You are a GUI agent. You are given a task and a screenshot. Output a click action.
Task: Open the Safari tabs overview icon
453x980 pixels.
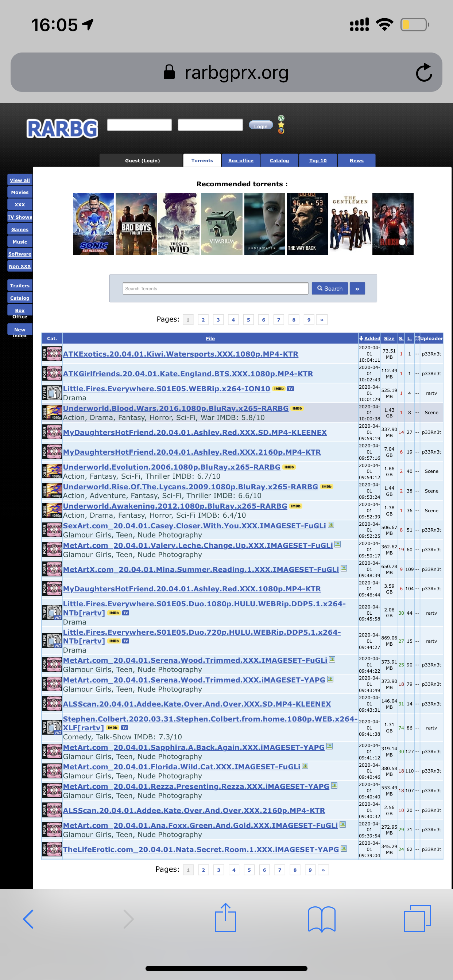[417, 918]
